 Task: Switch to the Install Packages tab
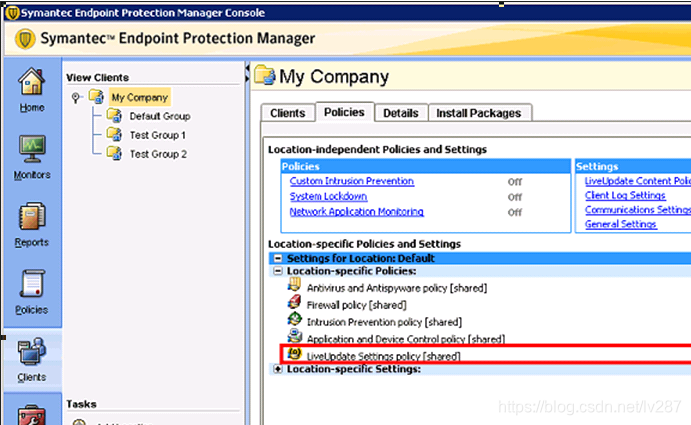click(x=479, y=113)
